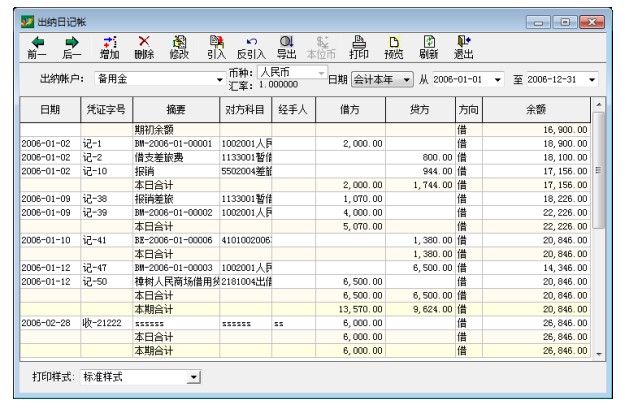Select voucher 收-21222 cell
Viewport: 629px width, 405px height.
tap(106, 323)
